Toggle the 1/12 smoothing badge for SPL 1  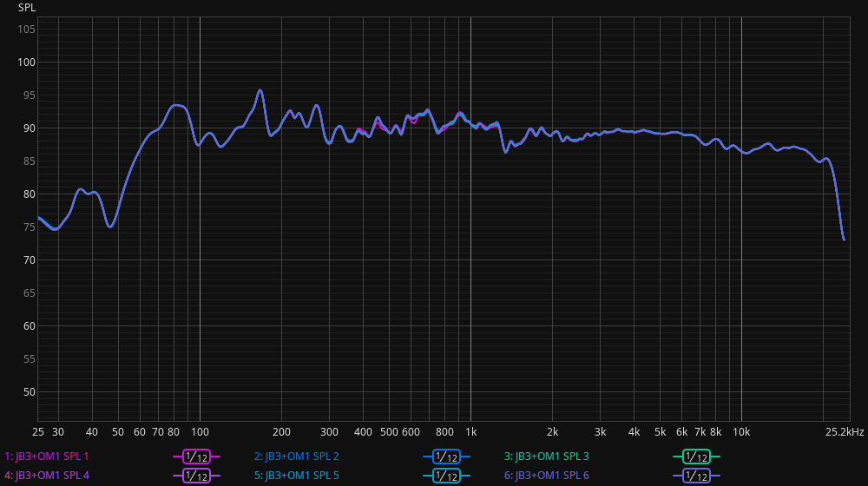pyautogui.click(x=196, y=456)
